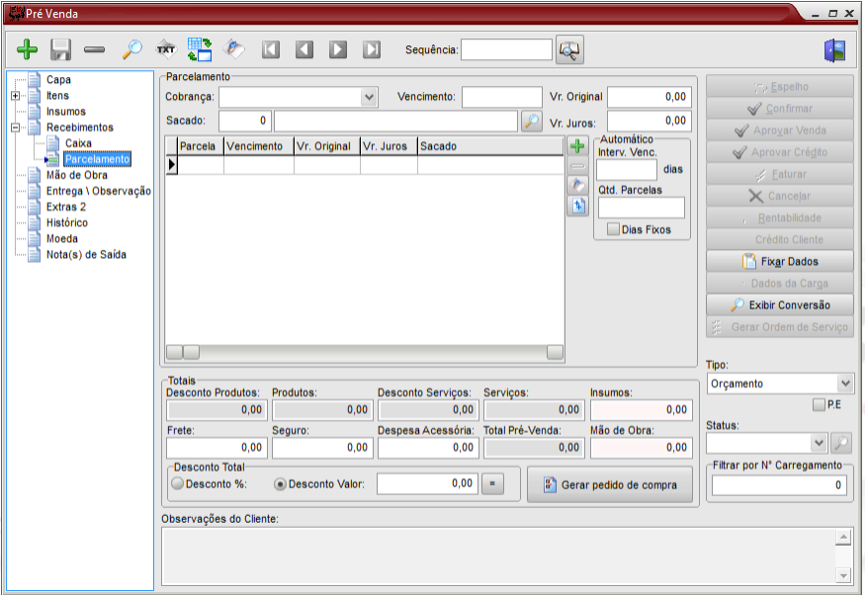Viewport: 868px width, 596px height.
Task: Open the Cobrança dropdown
Action: click(369, 97)
